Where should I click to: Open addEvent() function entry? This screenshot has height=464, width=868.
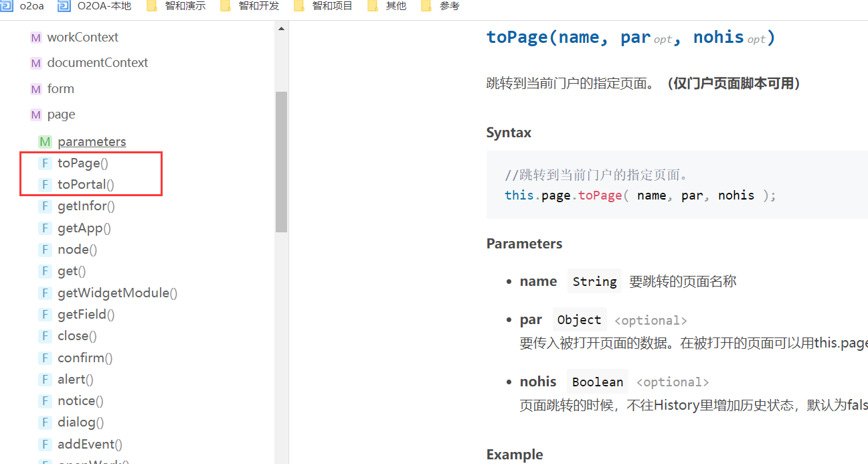[x=90, y=444]
